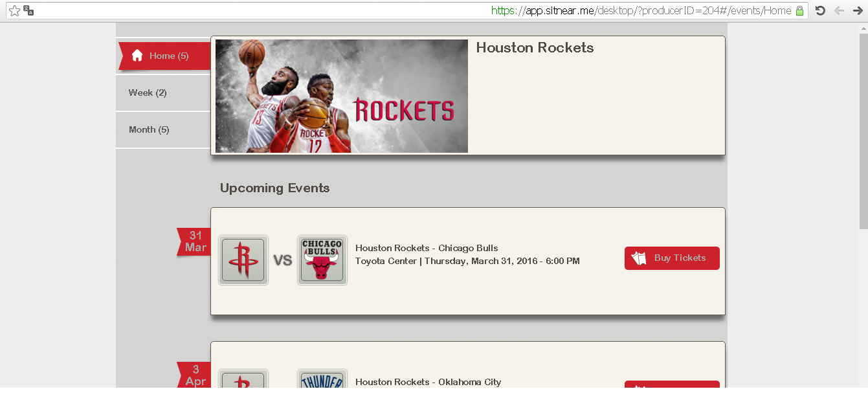Click the vertical page scrollbar thumb
Viewport: 868px width, 400px height.
(863, 131)
